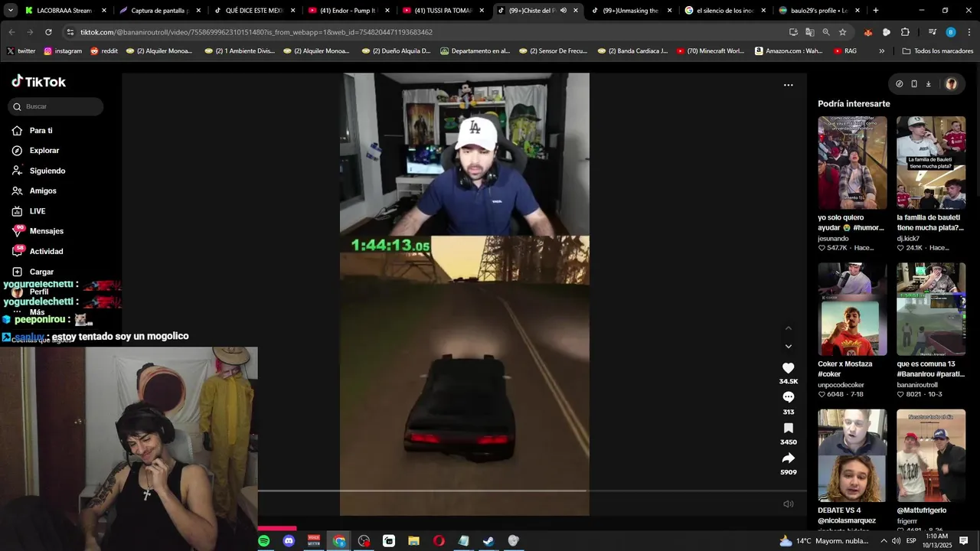Image resolution: width=980 pixels, height=551 pixels.
Task: Click the install app icon in address bar
Action: tap(793, 32)
